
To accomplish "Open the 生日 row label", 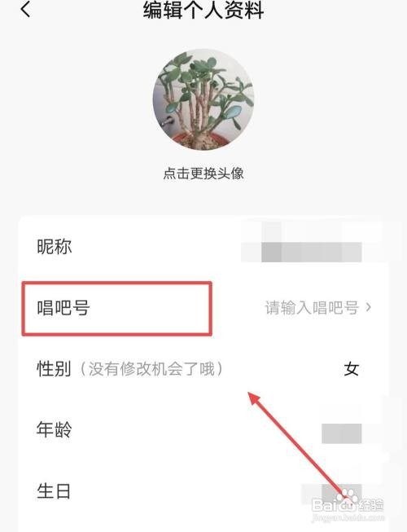I will tap(54, 491).
